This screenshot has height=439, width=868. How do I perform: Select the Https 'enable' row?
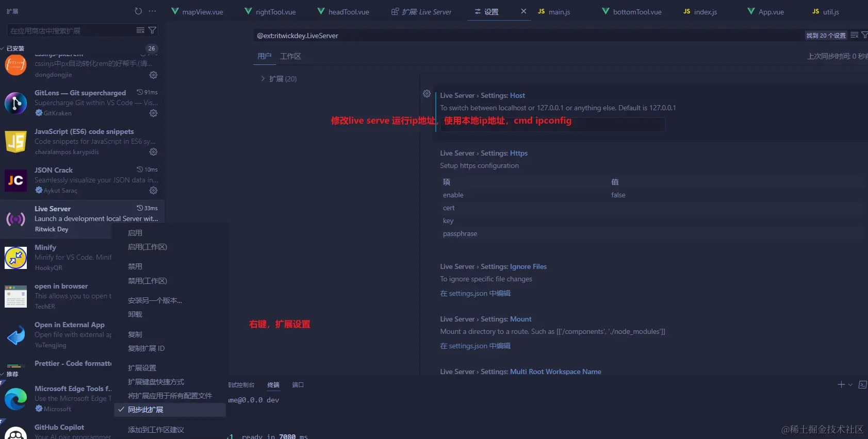tap(652, 195)
